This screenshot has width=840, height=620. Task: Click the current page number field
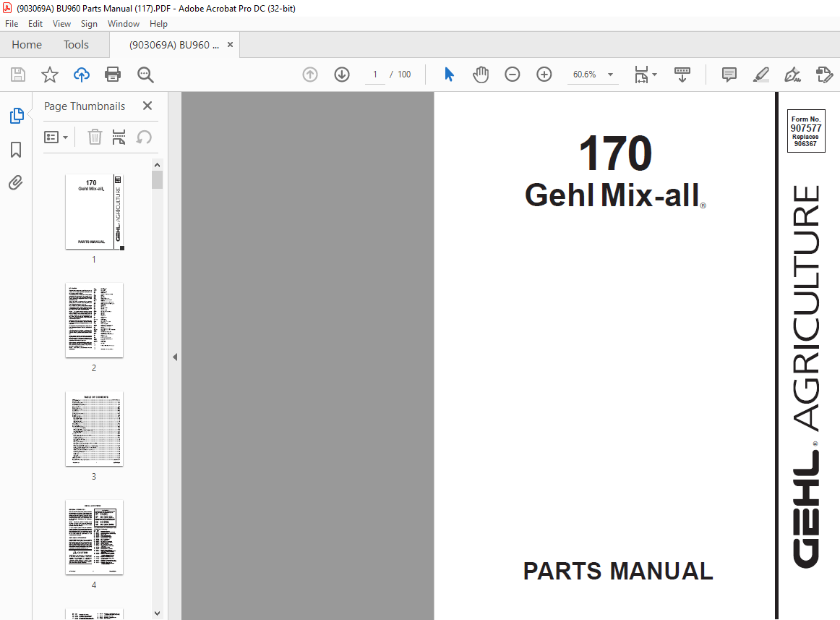pos(375,75)
